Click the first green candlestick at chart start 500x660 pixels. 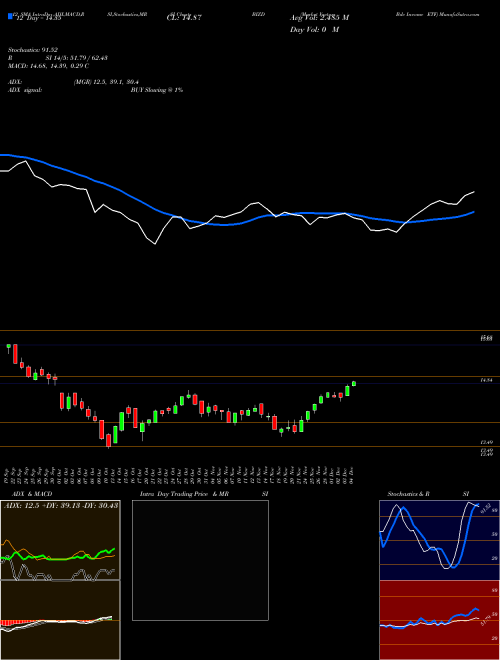click(8, 346)
